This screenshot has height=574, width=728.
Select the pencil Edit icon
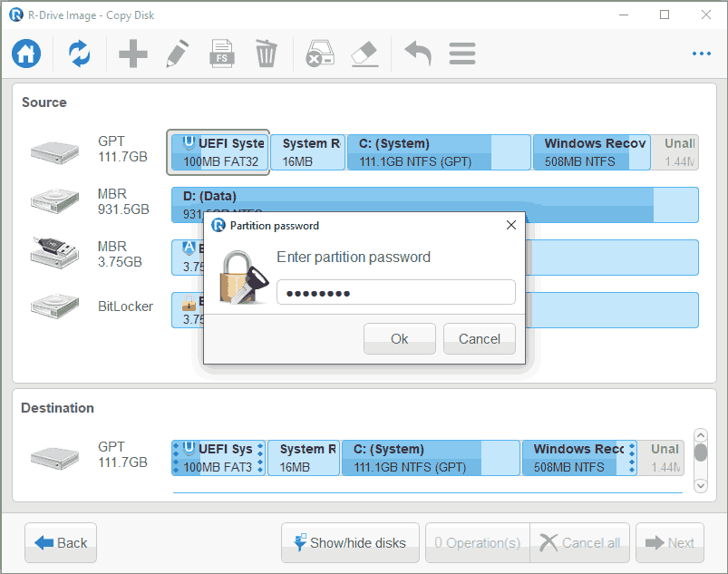point(178,54)
